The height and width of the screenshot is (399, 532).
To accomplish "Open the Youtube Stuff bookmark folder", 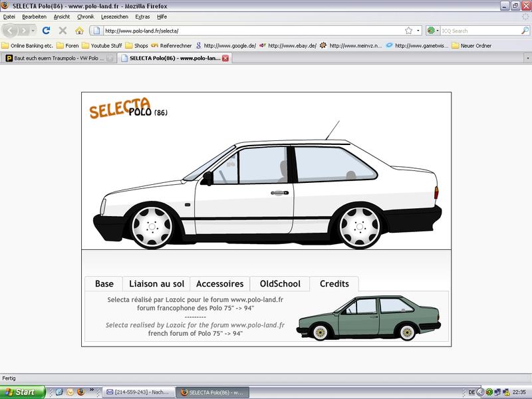I will (102, 45).
